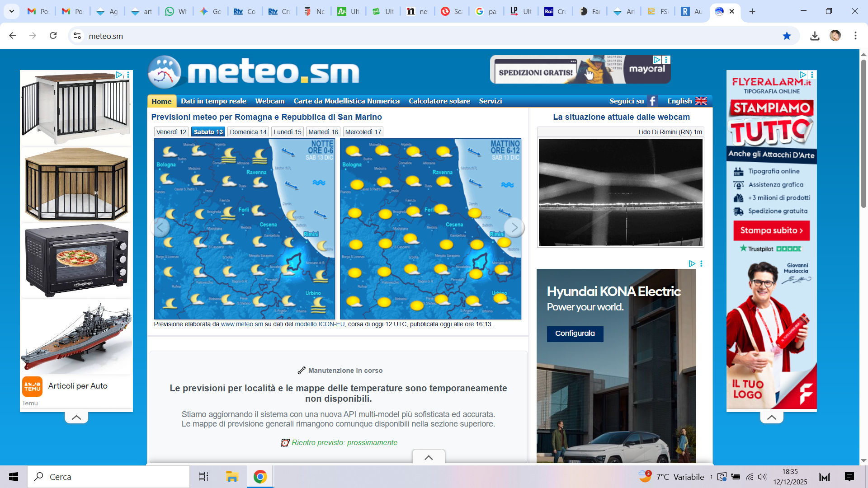Click the meteo.sm logo
This screenshot has height=488, width=868.
click(254, 72)
